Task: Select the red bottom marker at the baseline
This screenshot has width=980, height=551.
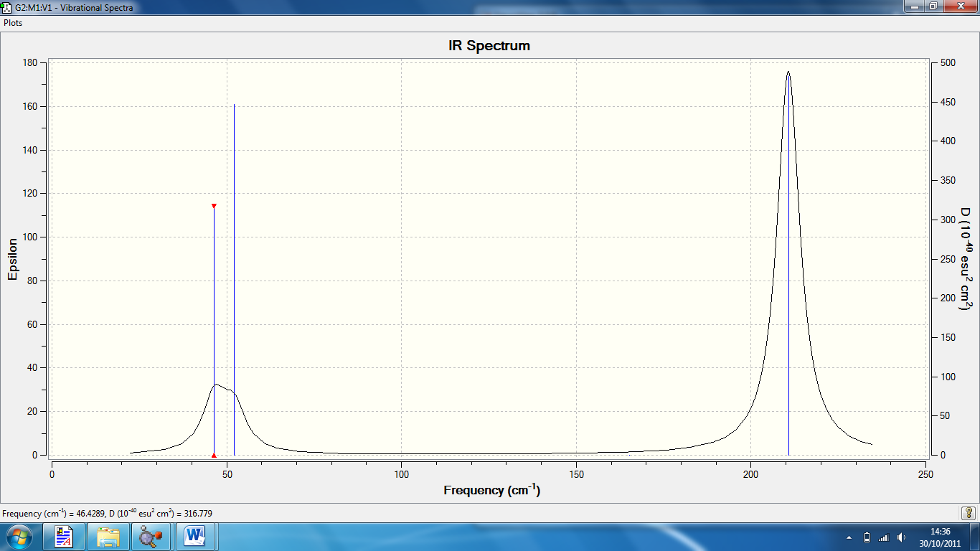Action: (x=214, y=455)
